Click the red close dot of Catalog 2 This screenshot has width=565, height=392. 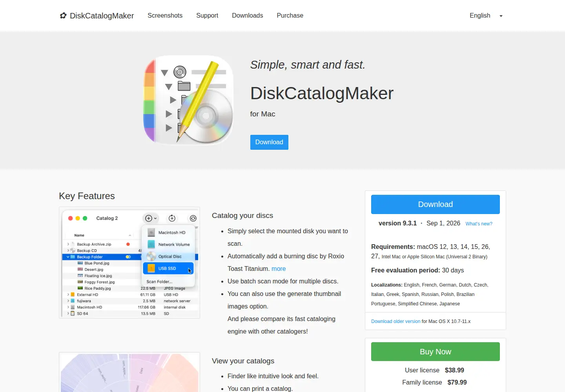point(70,218)
